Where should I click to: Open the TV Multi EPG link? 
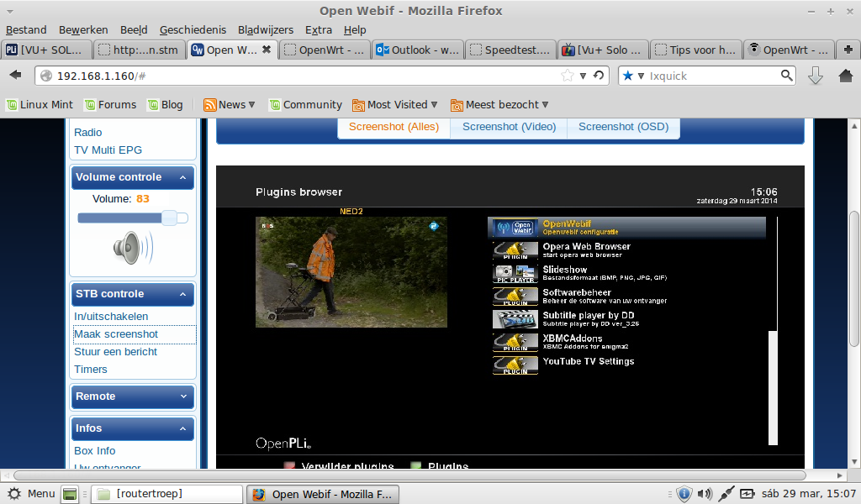point(108,150)
